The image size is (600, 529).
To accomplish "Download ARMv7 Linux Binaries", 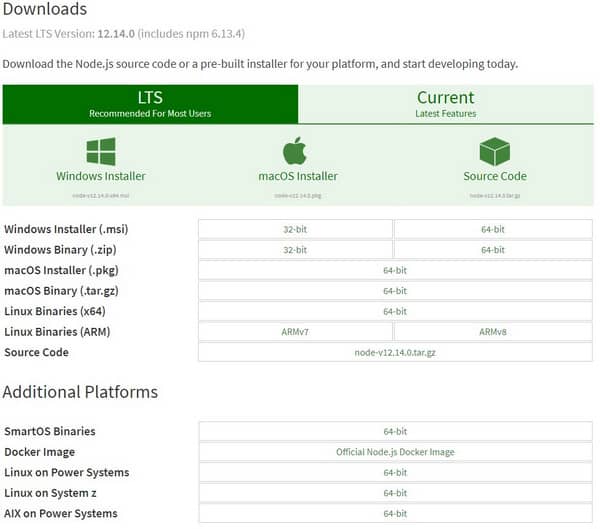I will coord(295,332).
